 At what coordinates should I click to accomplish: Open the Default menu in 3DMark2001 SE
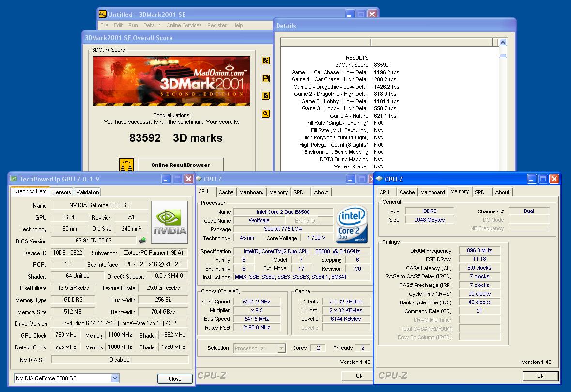pos(152,25)
